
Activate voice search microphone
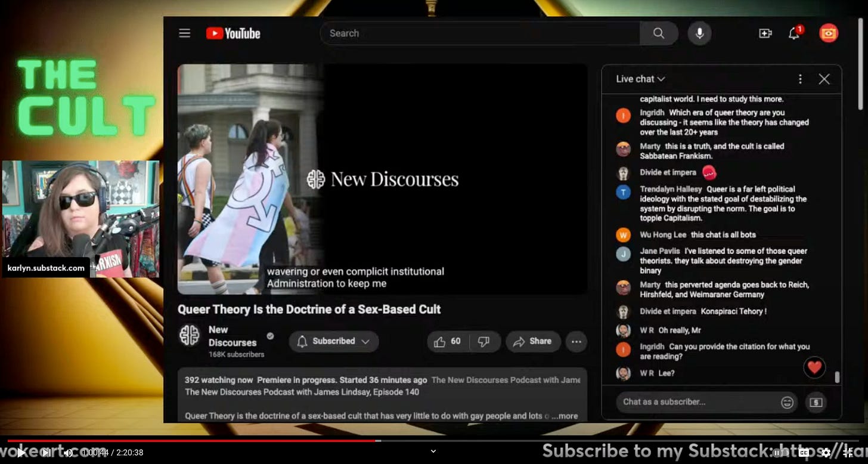pos(699,33)
